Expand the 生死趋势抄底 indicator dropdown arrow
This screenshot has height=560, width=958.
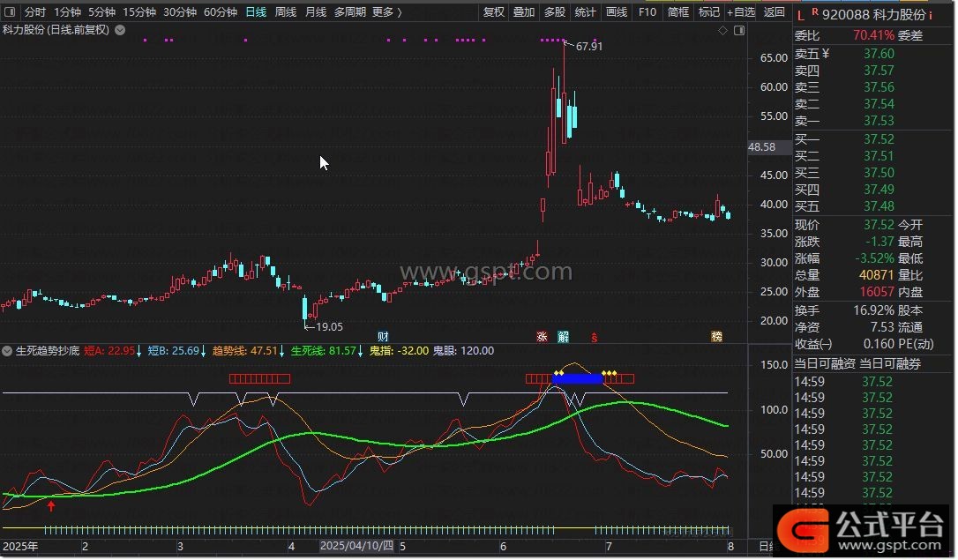pos(8,351)
